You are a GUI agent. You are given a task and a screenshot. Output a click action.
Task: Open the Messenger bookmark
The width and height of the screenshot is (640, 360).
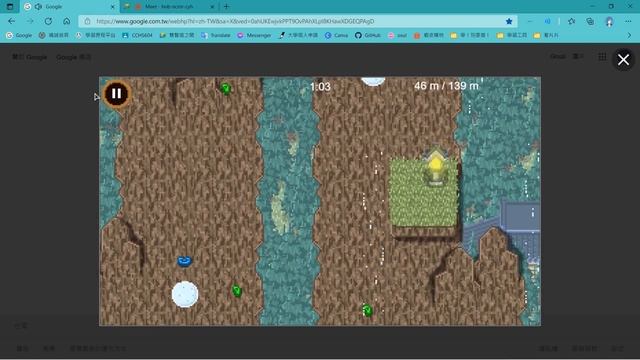point(254,36)
